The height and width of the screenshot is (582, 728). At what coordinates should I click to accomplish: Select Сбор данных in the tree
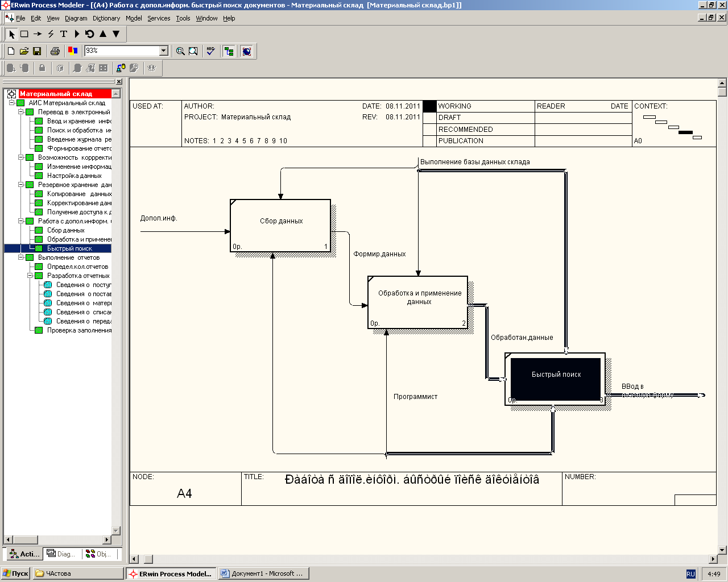click(x=65, y=230)
